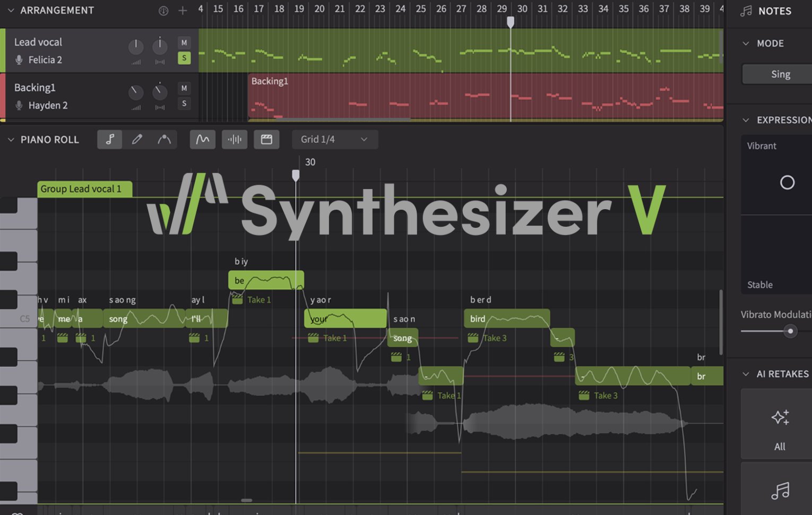Collapse the Mode section
The width and height of the screenshot is (812, 515).
pos(746,44)
